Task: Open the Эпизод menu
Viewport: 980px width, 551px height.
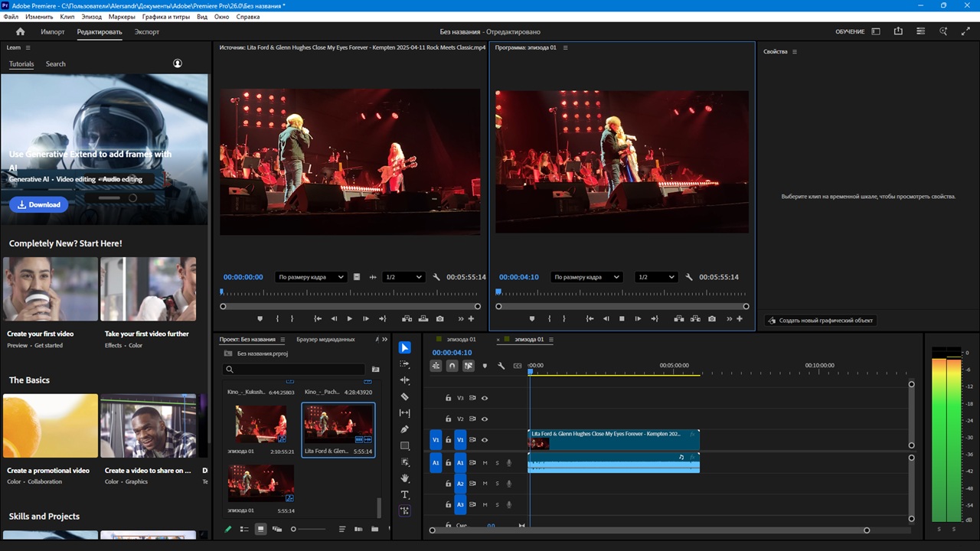Action: point(92,16)
